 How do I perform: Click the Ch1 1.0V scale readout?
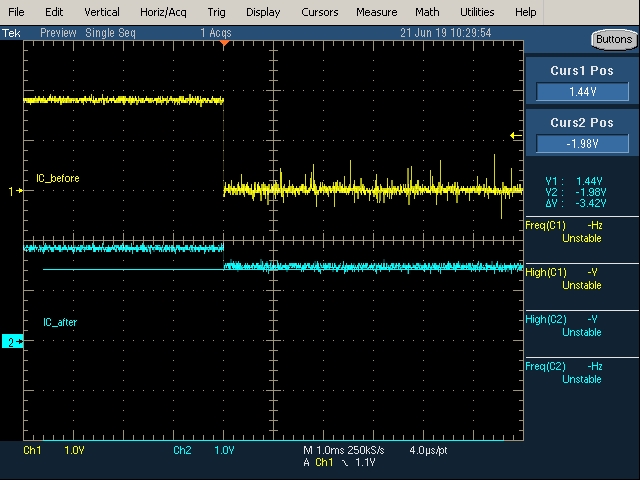pyautogui.click(x=54, y=450)
